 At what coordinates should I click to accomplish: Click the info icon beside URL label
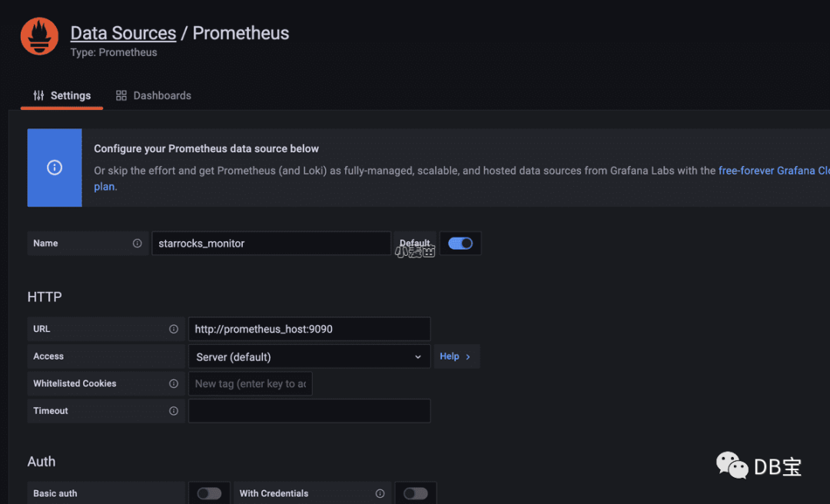click(174, 329)
